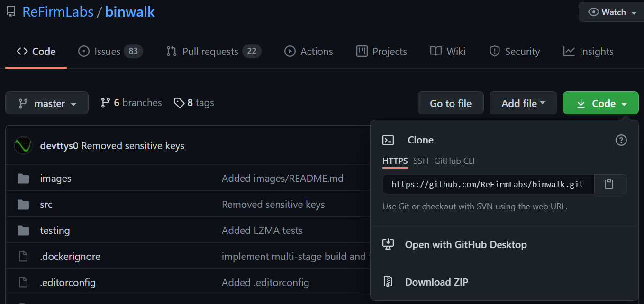Click the .editorconfig file icon
The image size is (644, 304).
coord(23,283)
